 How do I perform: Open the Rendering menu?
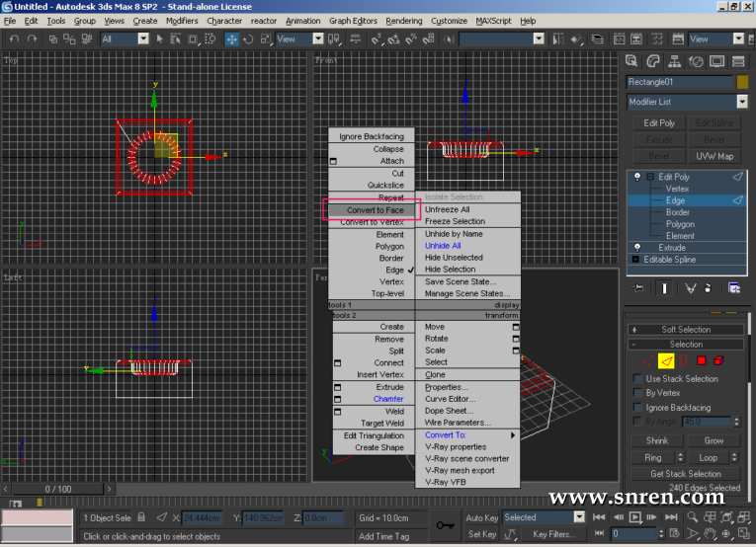pos(404,21)
